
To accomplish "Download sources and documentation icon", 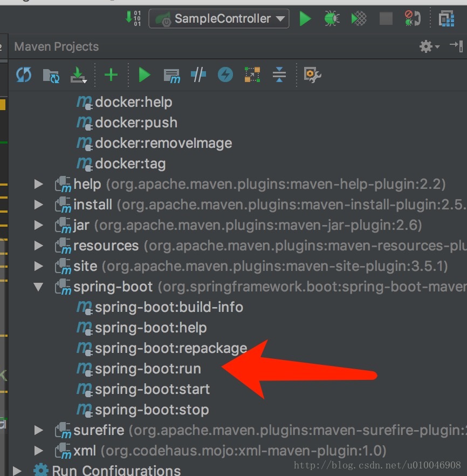I will coord(79,74).
